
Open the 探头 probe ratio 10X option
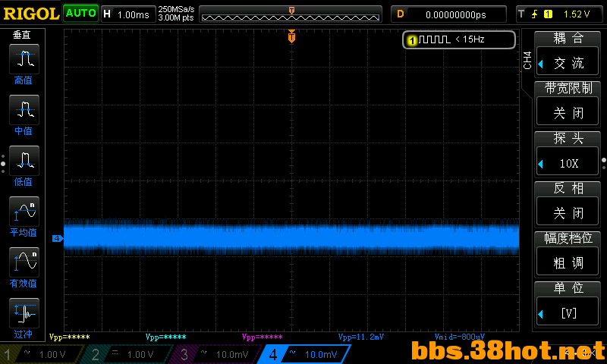pyautogui.click(x=568, y=162)
